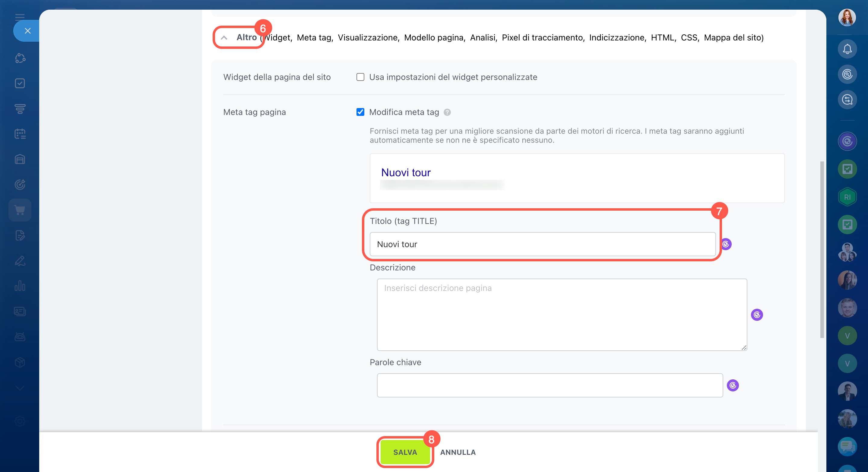Viewport: 868px width, 472px height.
Task: Open the tasks checkmark icon in sidebar
Action: (20, 83)
